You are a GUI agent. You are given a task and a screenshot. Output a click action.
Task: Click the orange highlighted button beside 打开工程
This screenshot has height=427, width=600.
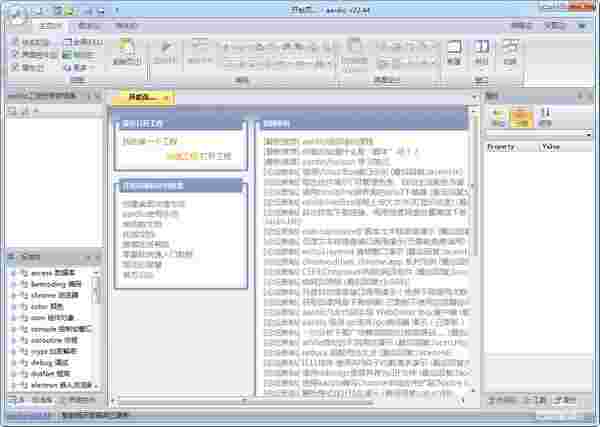(x=182, y=156)
